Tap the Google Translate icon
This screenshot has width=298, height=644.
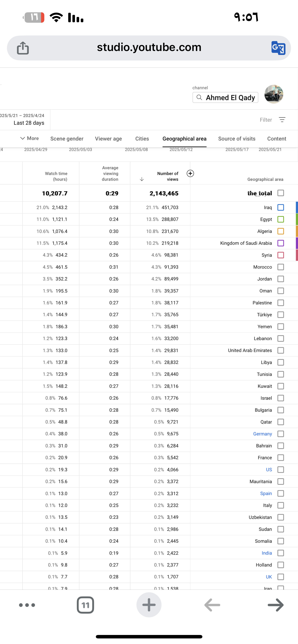click(278, 48)
